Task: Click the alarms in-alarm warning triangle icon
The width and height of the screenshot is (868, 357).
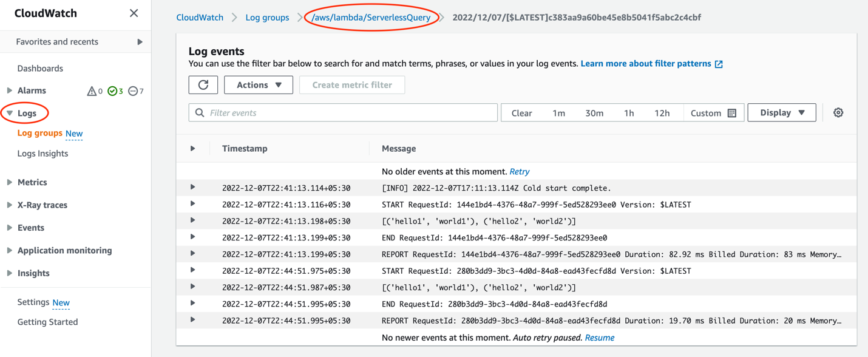Action: pos(92,91)
